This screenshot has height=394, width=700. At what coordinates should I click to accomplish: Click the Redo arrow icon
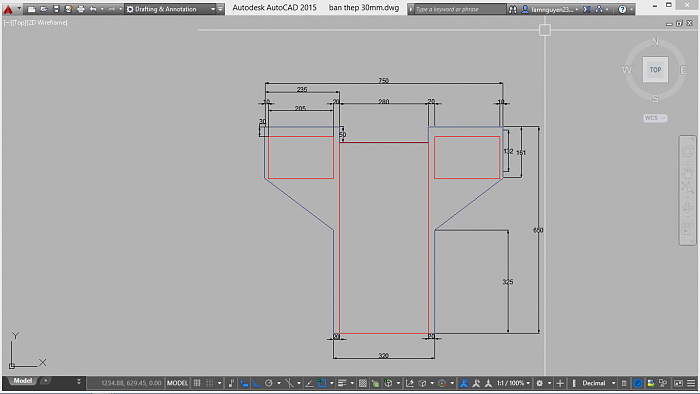click(112, 9)
